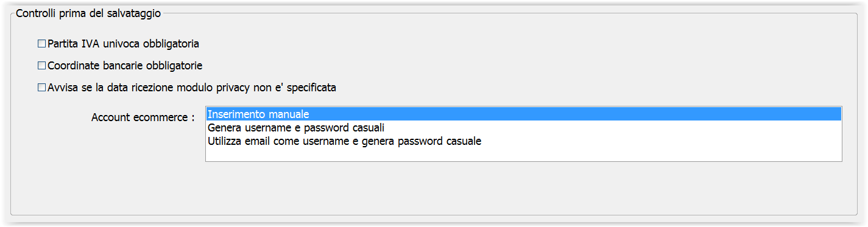Viewport: 868px width, 227px height.
Task: Click the Avvisa se la data ricezione label
Action: coord(192,88)
